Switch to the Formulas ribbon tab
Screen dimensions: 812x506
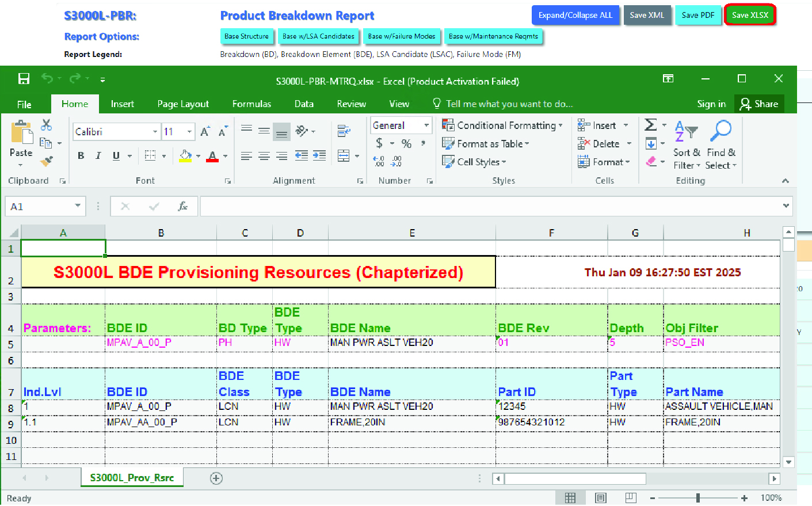[251, 104]
